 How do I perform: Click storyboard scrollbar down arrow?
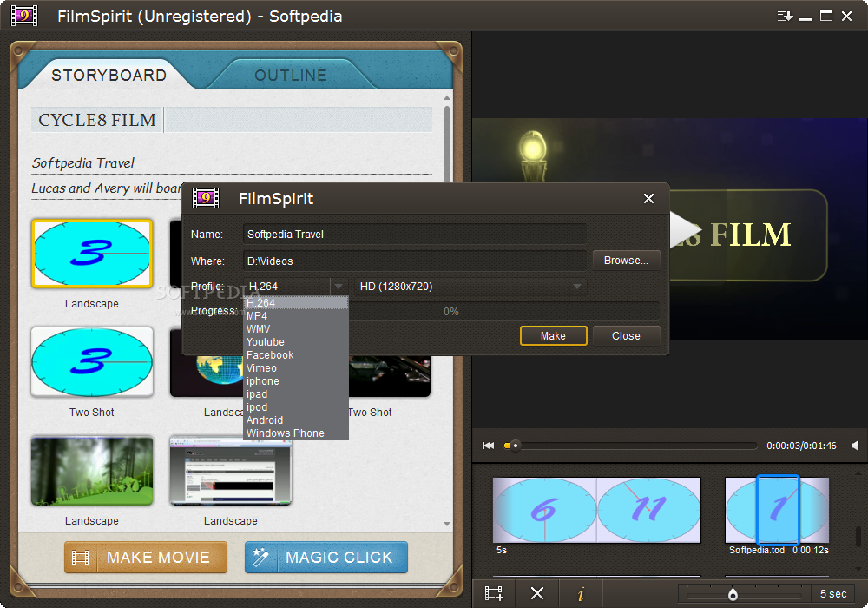click(x=447, y=524)
